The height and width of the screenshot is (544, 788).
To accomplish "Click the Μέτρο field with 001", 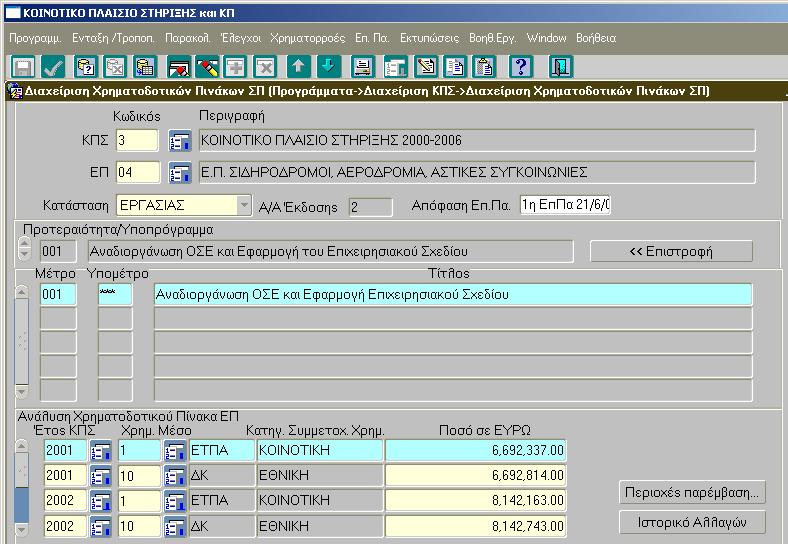I will click(x=58, y=295).
